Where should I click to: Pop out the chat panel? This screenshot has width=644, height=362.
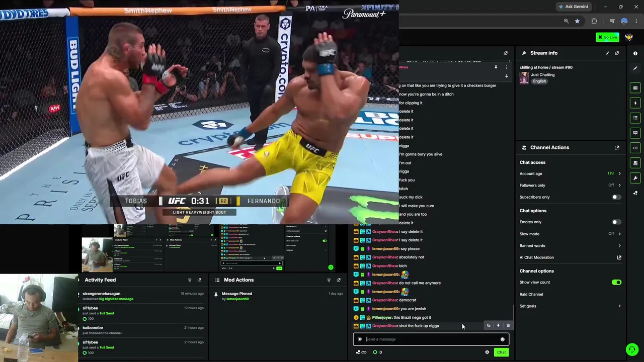click(x=506, y=53)
